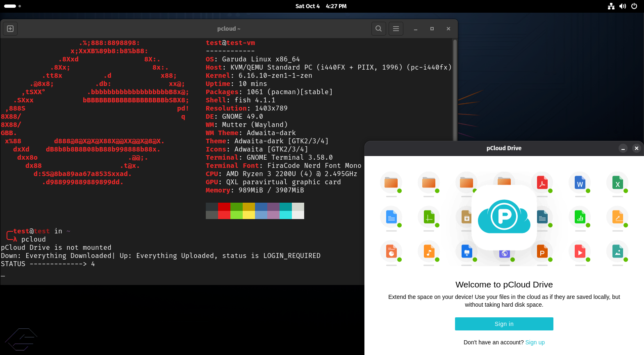Open the Activities overview indicator
This screenshot has height=355, width=644.
(x=12, y=6)
